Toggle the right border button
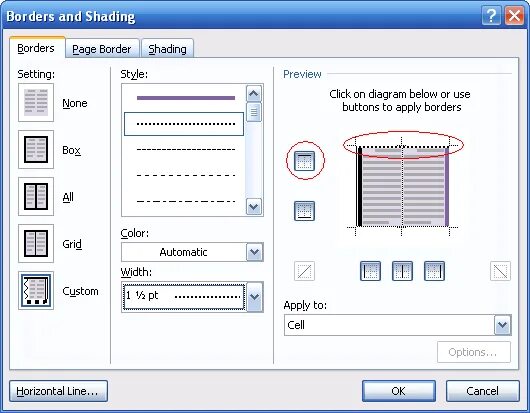 pyautogui.click(x=434, y=271)
